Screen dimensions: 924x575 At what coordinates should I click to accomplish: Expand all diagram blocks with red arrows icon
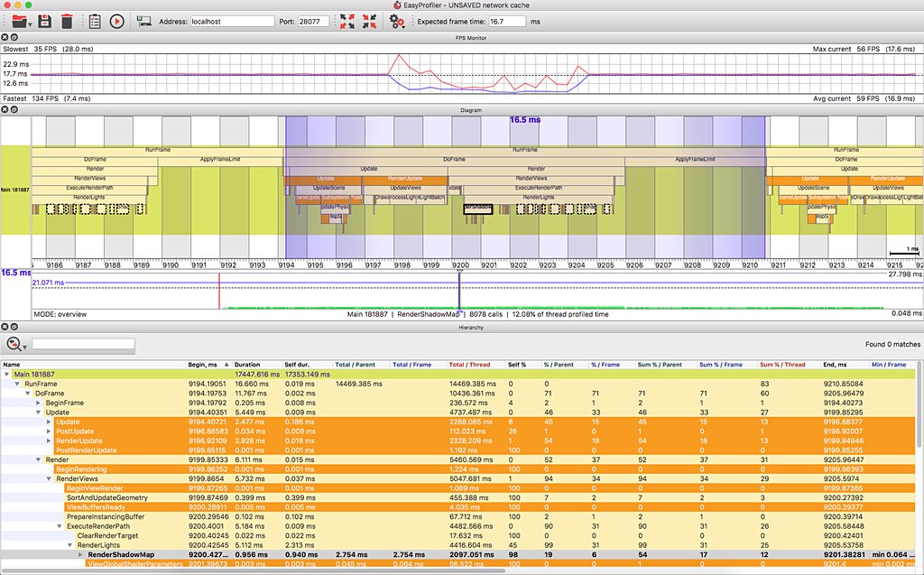coord(346,20)
